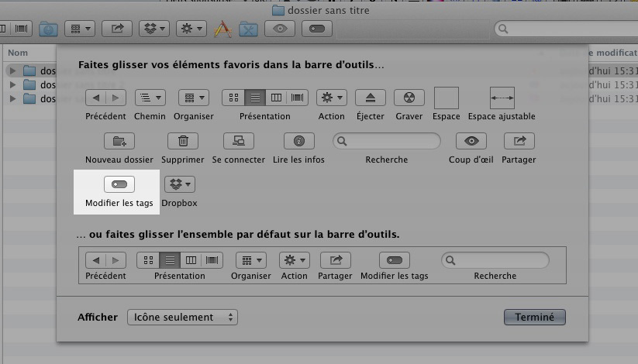The height and width of the screenshot is (364, 638).
Task: Select Cover Flow view in the Présentation palette group
Action: point(298,98)
